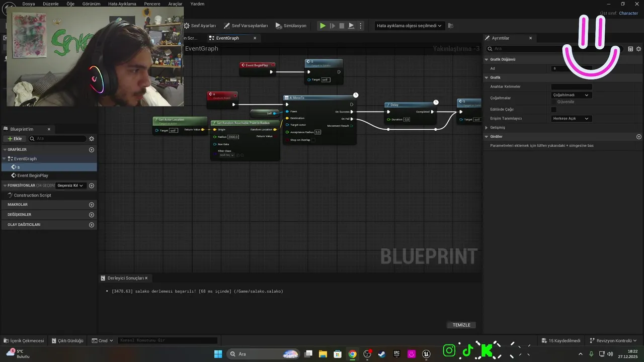Open the Cmd console dropdown

[103, 340]
